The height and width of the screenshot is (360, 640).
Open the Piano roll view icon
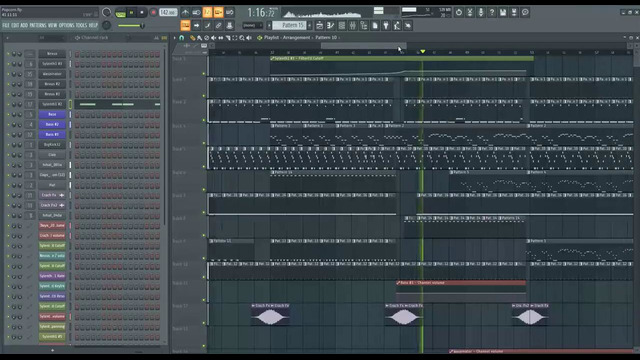pyautogui.click(x=331, y=26)
